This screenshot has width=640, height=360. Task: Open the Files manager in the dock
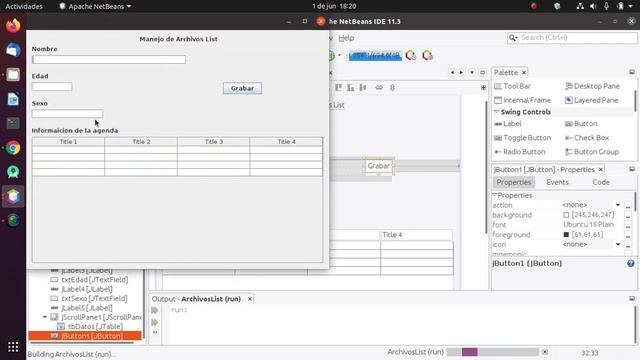point(13,74)
